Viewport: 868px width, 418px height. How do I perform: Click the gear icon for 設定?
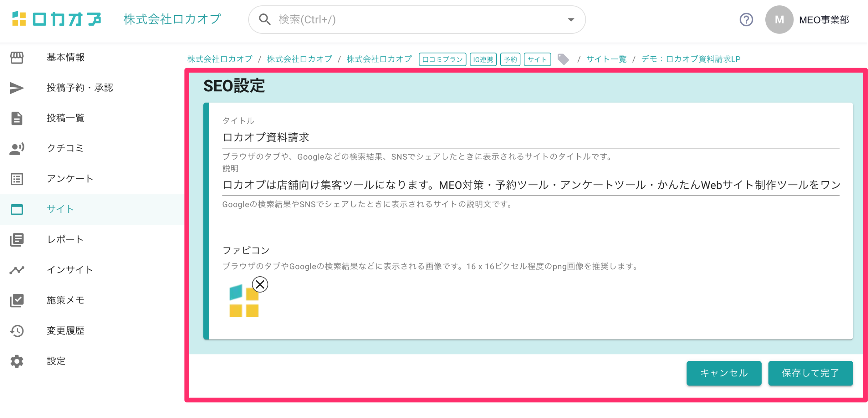point(17,361)
